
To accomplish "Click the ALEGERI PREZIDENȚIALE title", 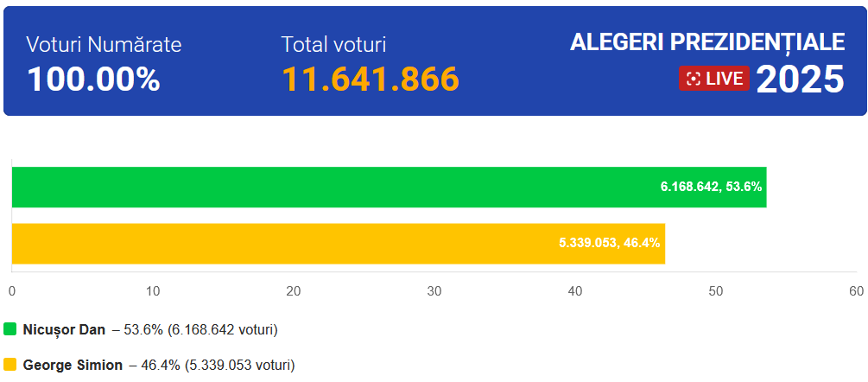I will pos(706,41).
